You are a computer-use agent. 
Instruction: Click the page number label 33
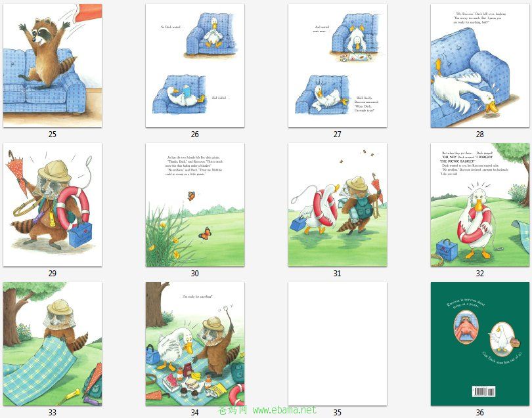(53, 413)
